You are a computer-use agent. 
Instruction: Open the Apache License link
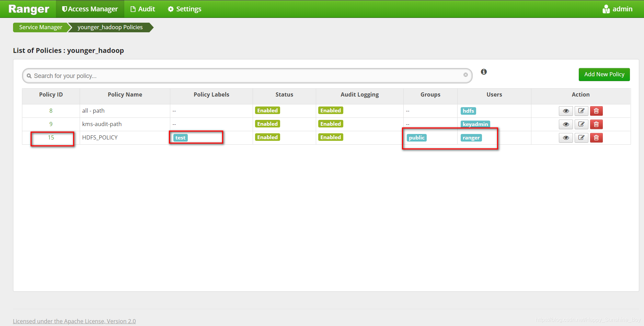[74, 321]
